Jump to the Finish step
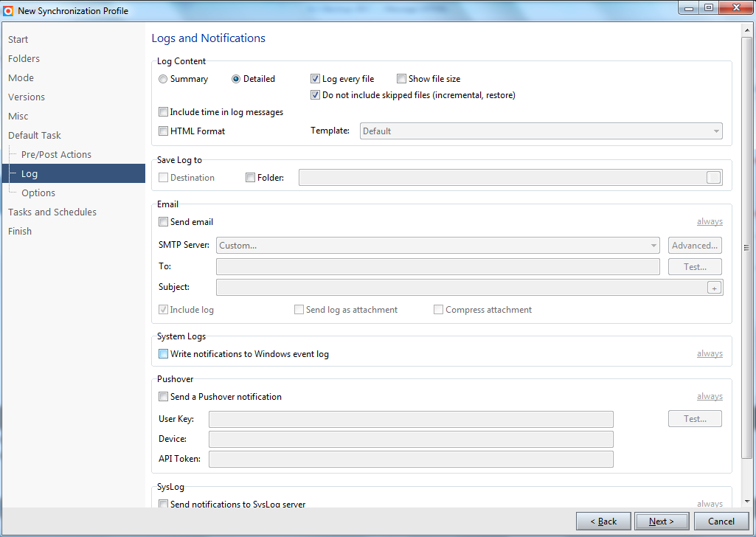The height and width of the screenshot is (537, 756). click(20, 232)
